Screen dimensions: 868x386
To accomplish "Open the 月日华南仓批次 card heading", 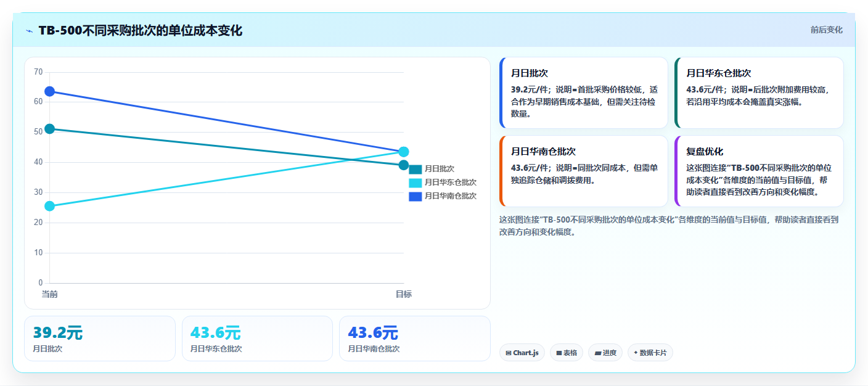I will [544, 151].
